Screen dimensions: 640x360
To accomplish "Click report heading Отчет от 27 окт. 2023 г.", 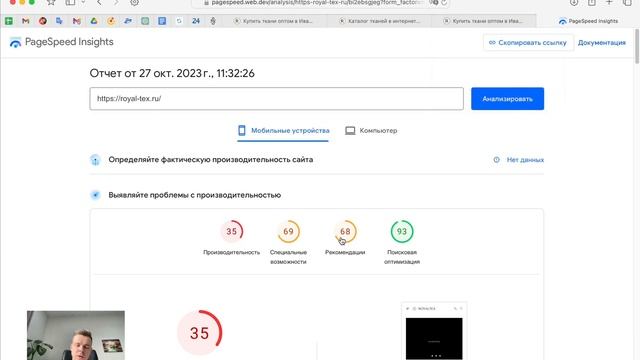I will tap(172, 73).
